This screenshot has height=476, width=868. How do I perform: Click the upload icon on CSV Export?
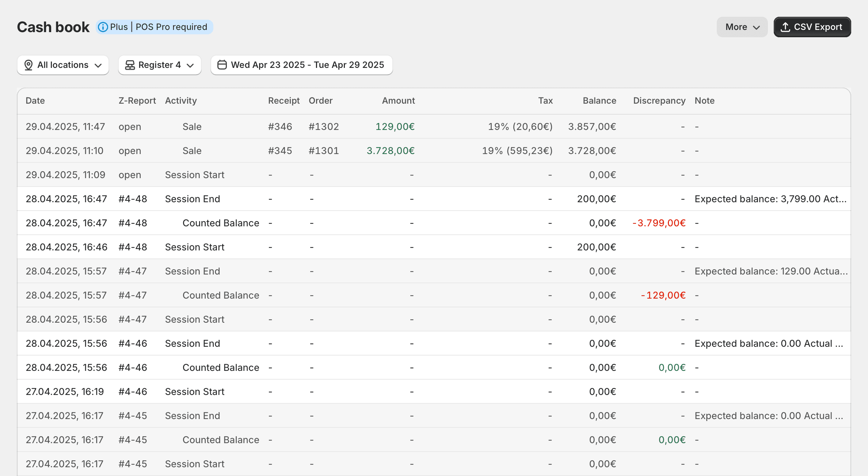(x=785, y=27)
